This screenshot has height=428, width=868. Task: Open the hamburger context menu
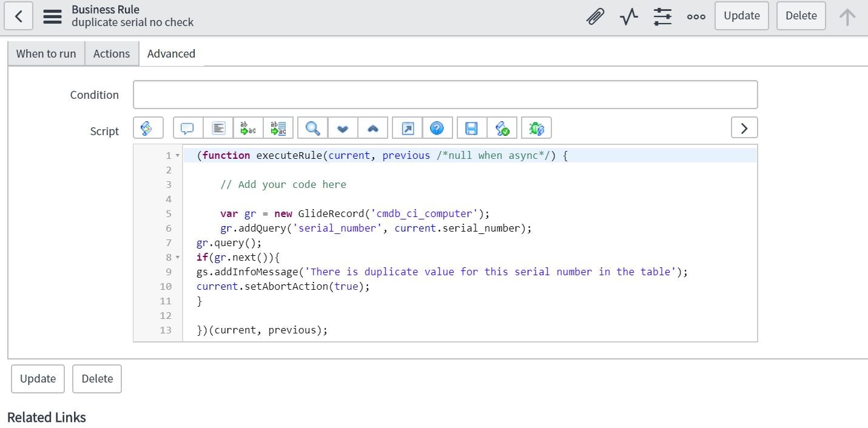click(x=53, y=16)
